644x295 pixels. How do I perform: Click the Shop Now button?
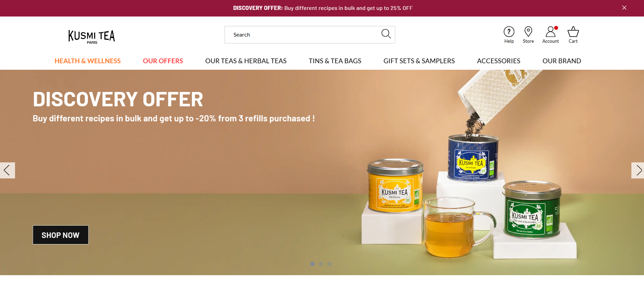pos(60,235)
